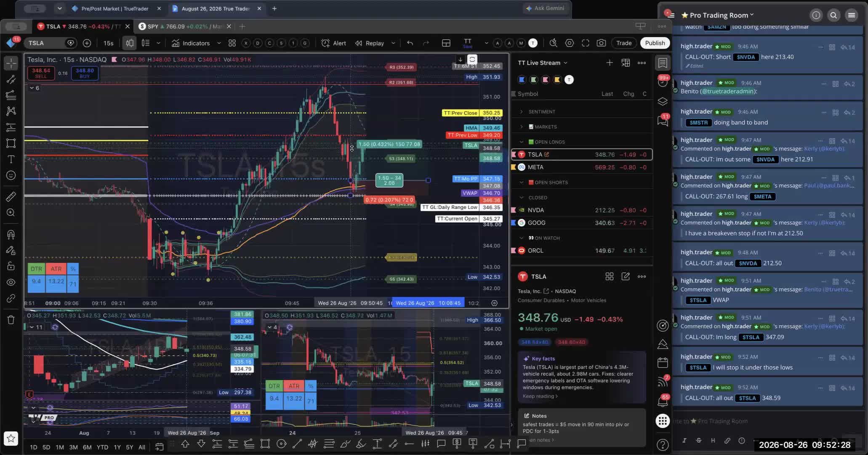868x455 pixels.
Task: Pick the trend line drawing tool
Action: pyautogui.click(x=11, y=79)
